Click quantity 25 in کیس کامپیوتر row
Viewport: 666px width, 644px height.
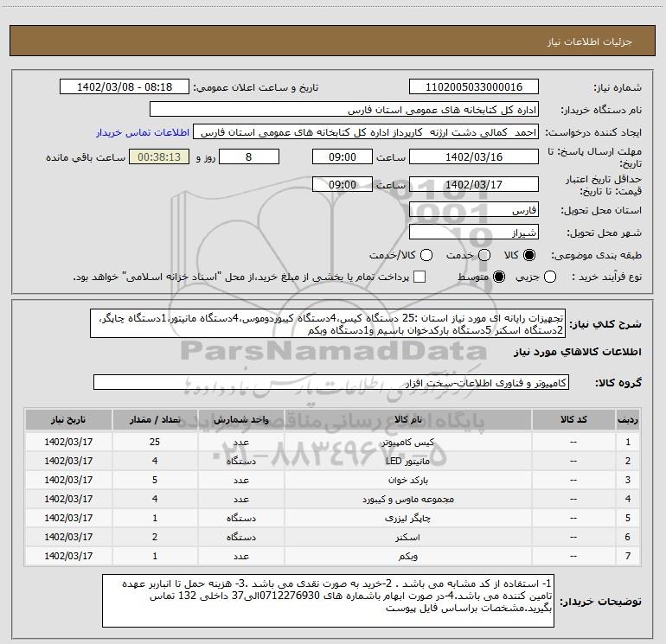tap(155, 442)
